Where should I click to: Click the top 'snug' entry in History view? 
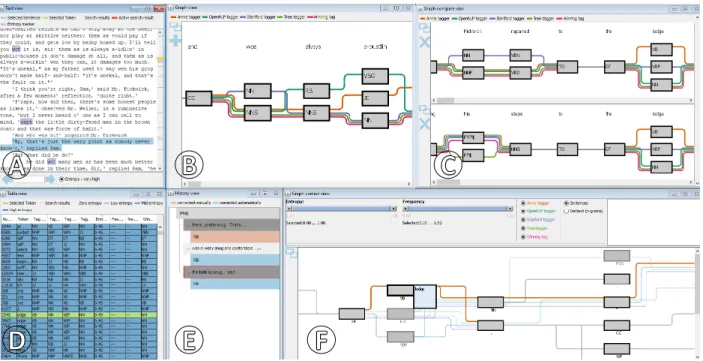point(229,213)
